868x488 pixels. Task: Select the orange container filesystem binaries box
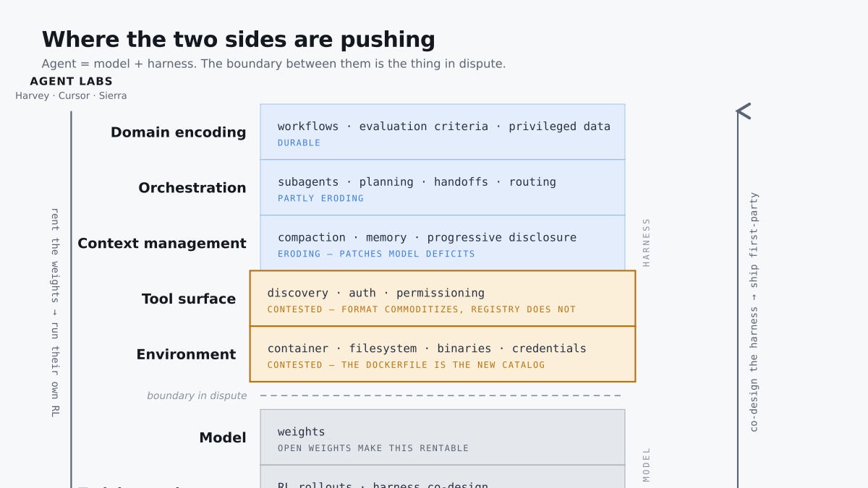tap(443, 354)
